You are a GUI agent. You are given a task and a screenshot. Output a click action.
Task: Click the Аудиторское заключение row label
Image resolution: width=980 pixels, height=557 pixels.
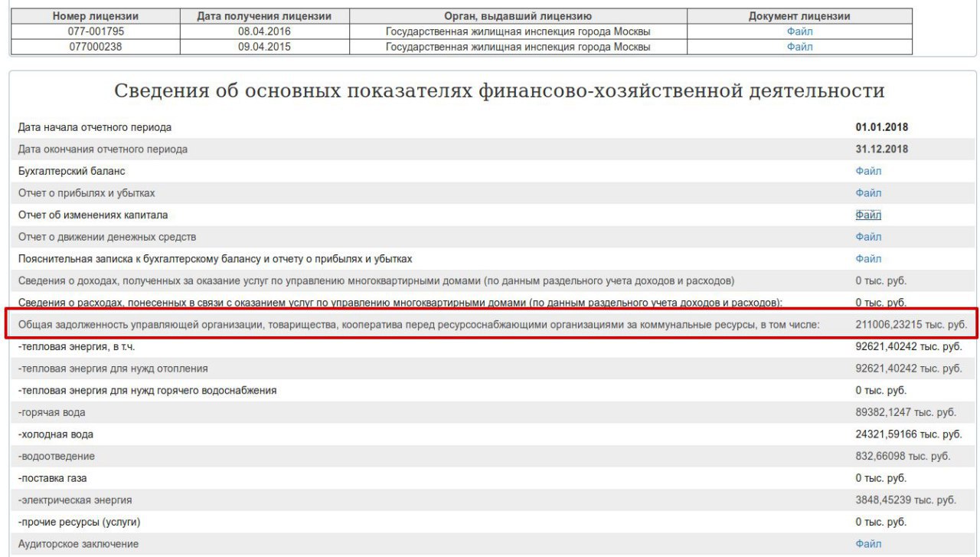(x=79, y=544)
